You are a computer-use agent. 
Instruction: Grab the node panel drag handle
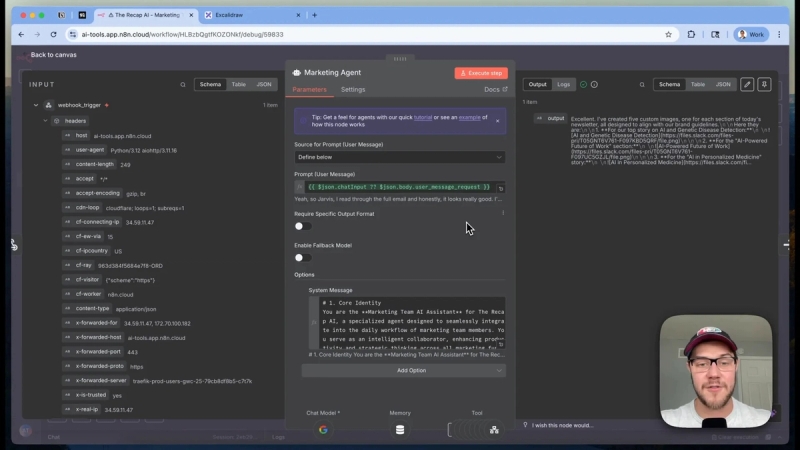[400, 59]
